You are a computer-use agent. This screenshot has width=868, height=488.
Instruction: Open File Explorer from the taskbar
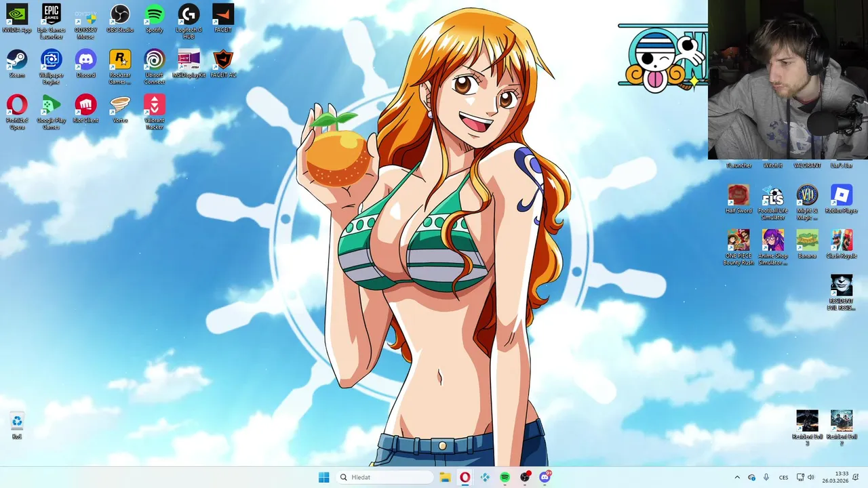pyautogui.click(x=445, y=477)
